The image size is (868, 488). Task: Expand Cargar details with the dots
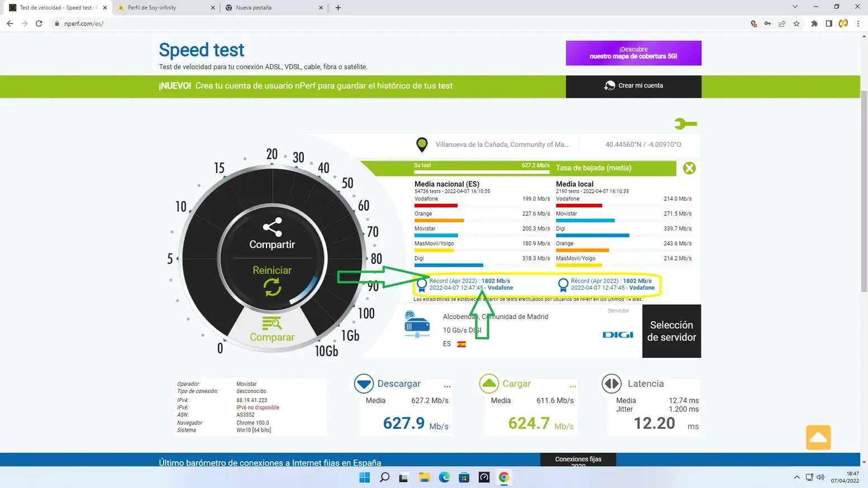tap(573, 385)
